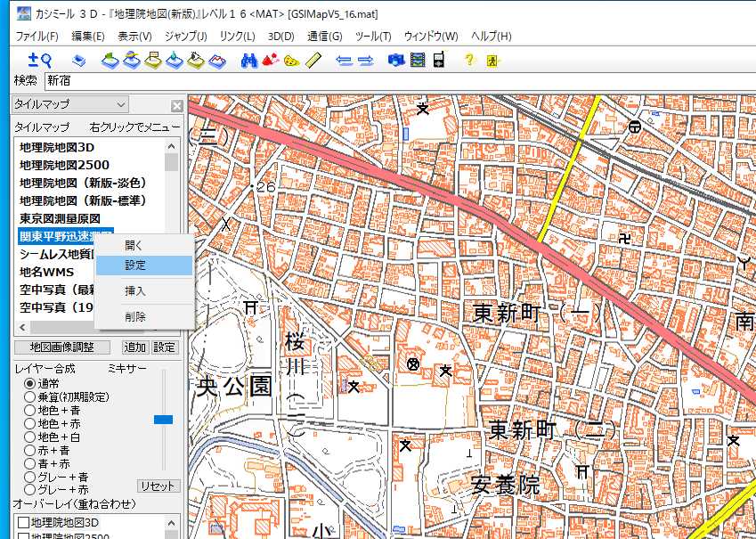Click the binoculars icon

[x=248, y=61]
